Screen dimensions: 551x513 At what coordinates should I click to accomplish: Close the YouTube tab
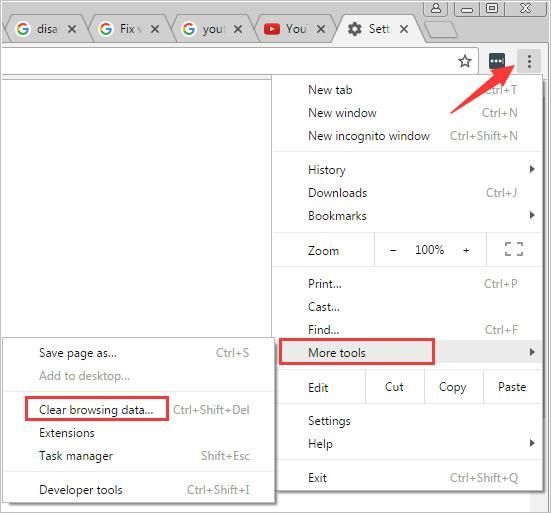tap(321, 29)
